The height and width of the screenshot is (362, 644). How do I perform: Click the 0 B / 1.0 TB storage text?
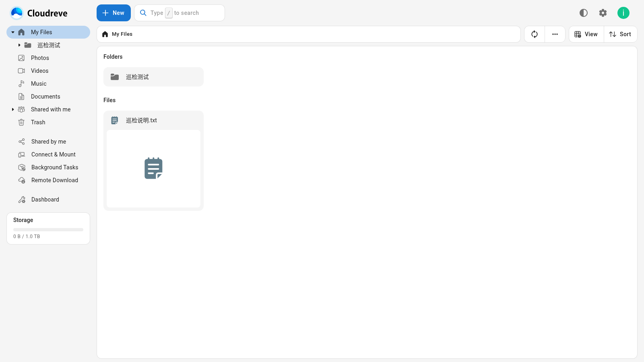click(27, 237)
